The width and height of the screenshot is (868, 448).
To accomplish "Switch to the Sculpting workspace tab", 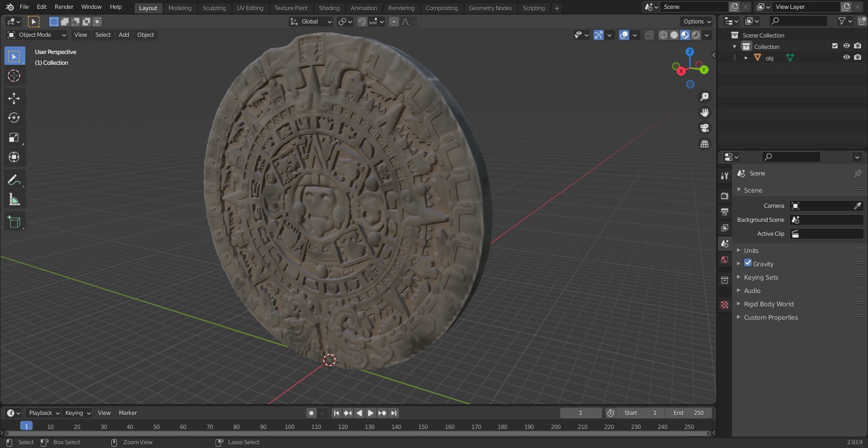I will pyautogui.click(x=214, y=8).
